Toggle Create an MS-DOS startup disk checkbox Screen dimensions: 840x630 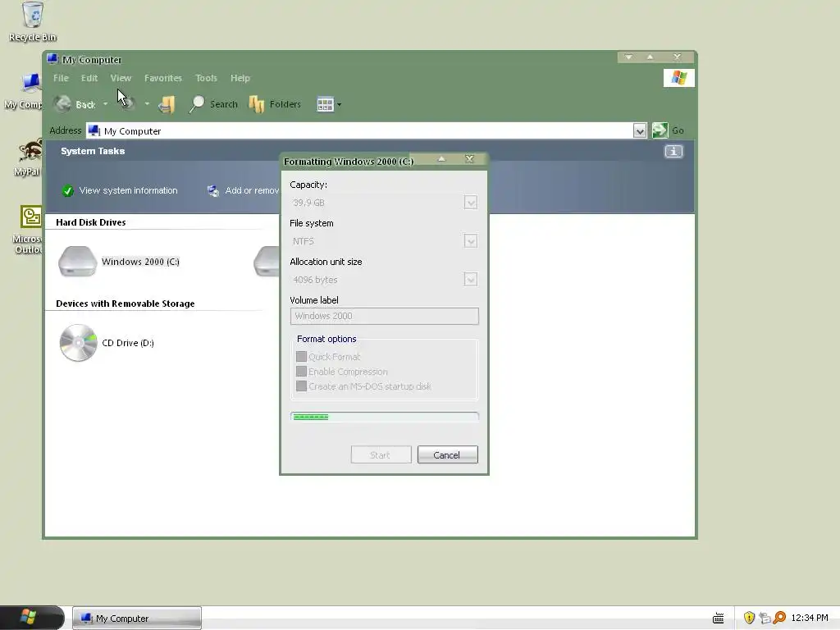(x=301, y=386)
